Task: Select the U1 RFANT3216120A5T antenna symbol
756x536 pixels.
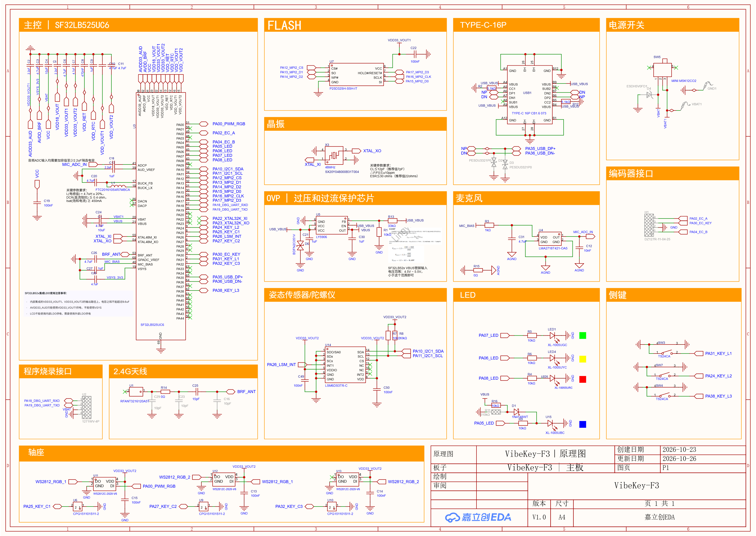Action: 136,392
